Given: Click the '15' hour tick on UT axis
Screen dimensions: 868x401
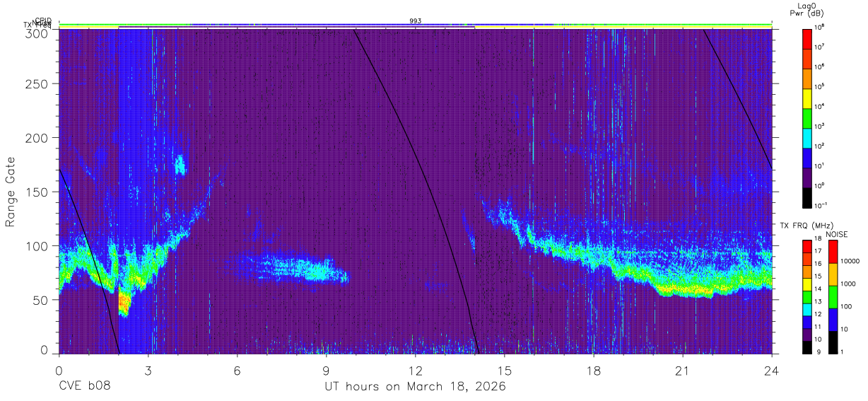Looking at the screenshot, I should 505,371.
